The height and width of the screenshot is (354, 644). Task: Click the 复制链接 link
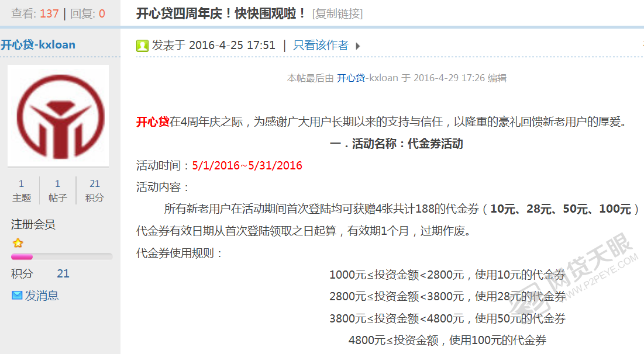(x=337, y=14)
